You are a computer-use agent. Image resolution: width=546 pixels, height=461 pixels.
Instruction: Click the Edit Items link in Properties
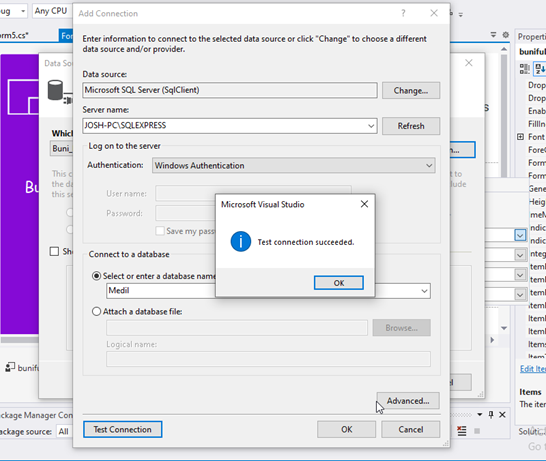533,369
